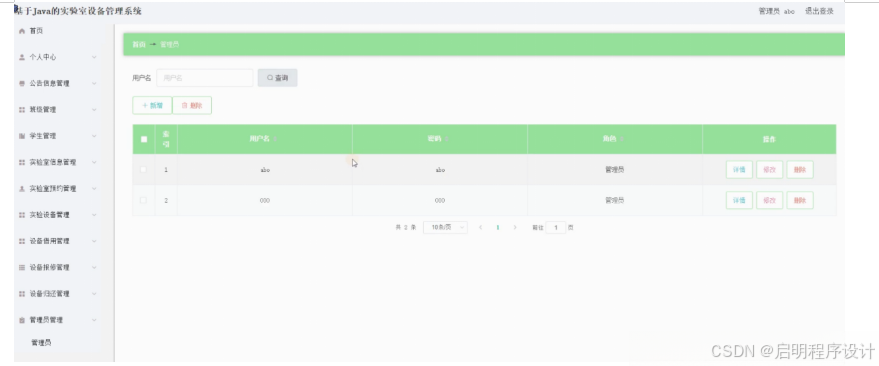Viewport: 879px width, 366px height.
Task: Open the 10条/页 page size dropdown
Action: pos(445,228)
